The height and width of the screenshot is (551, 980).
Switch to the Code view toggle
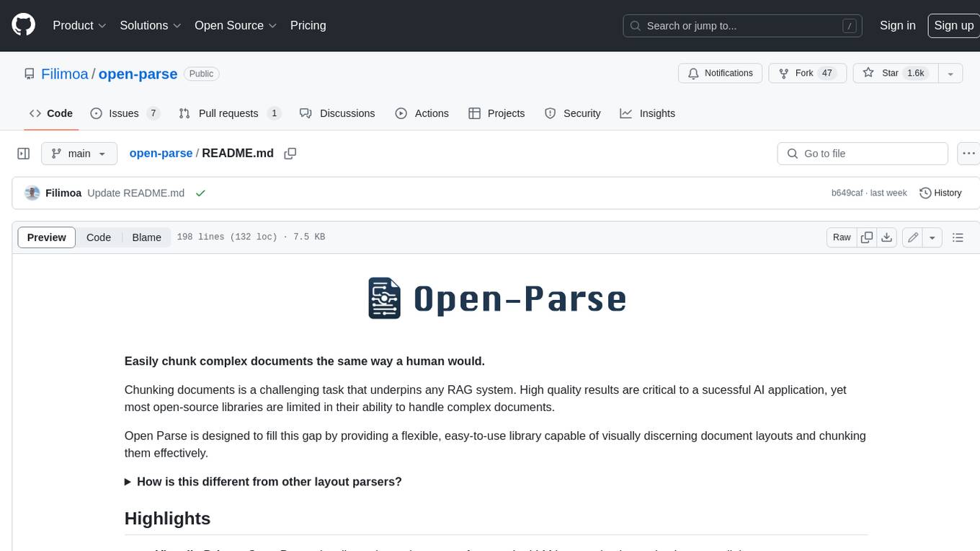tap(99, 237)
